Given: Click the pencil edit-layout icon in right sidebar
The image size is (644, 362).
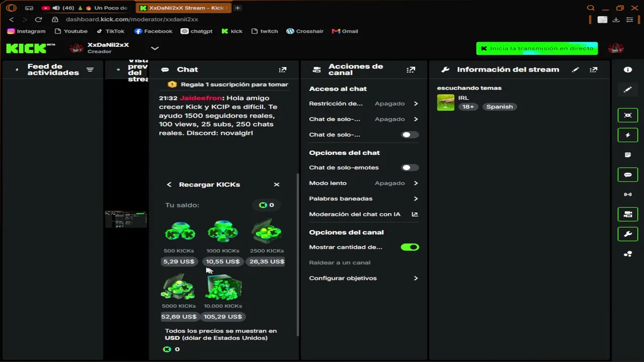Looking at the screenshot, I should click(627, 89).
